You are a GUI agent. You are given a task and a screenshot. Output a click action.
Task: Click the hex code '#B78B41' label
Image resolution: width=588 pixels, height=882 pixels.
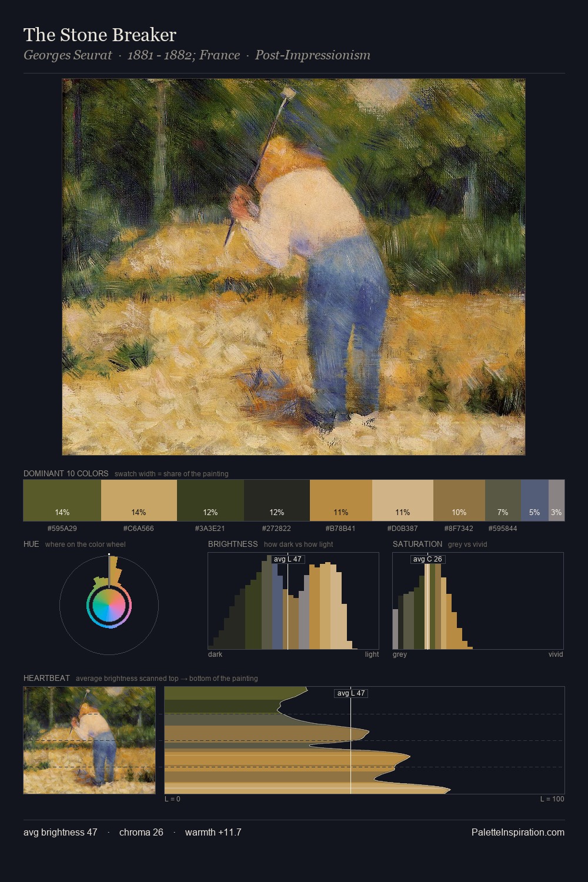(x=340, y=529)
